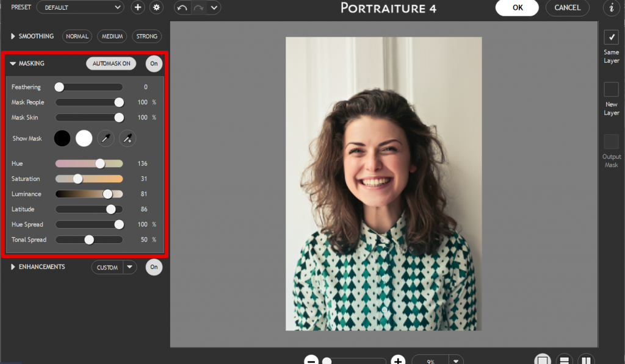Image resolution: width=625 pixels, height=364 pixels.
Task: Apply edits with the OK button
Action: tap(517, 9)
